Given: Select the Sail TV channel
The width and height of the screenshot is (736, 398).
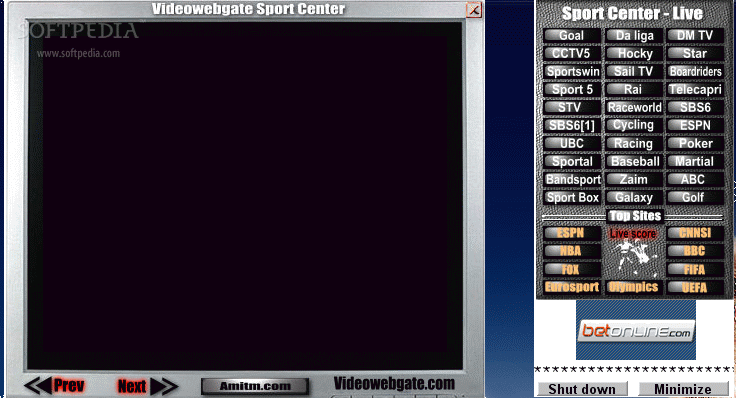Looking at the screenshot, I should 634,71.
